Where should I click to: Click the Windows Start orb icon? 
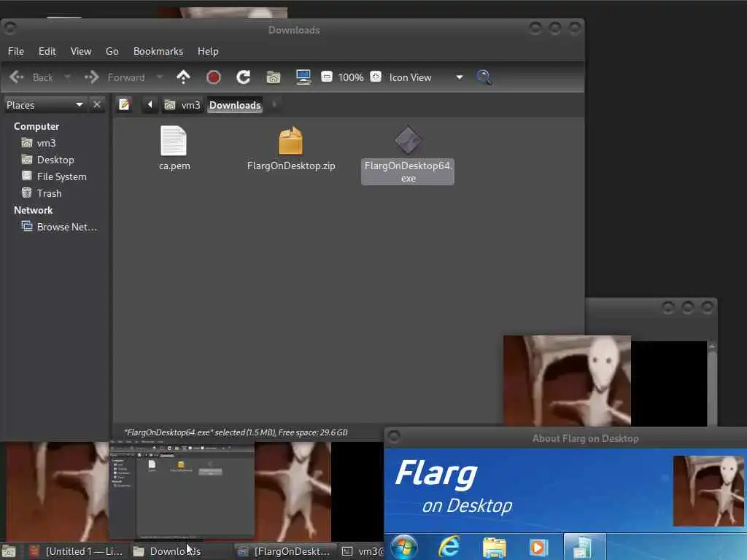click(x=403, y=547)
